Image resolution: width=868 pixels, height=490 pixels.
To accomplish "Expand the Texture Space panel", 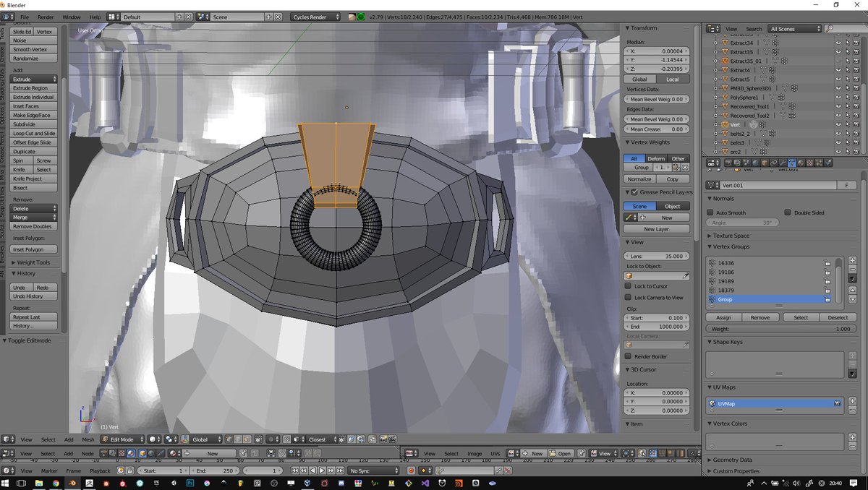I will tap(731, 236).
